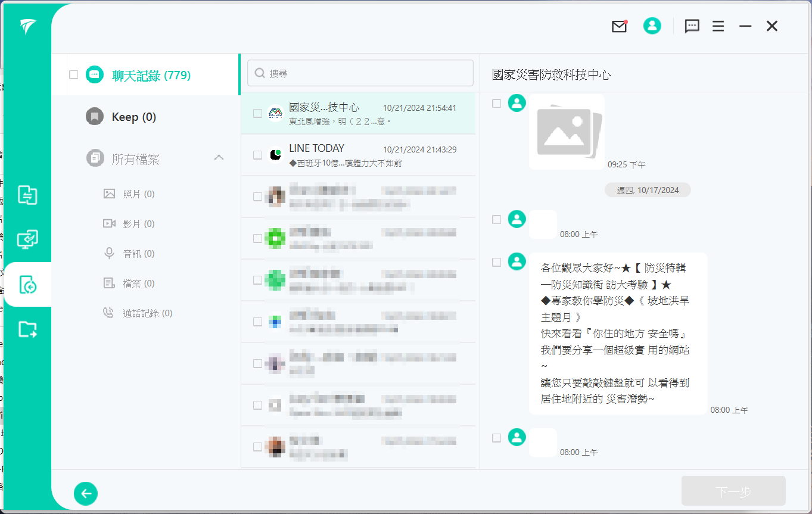Click the green back arrow button
The image size is (812, 514).
[86, 493]
